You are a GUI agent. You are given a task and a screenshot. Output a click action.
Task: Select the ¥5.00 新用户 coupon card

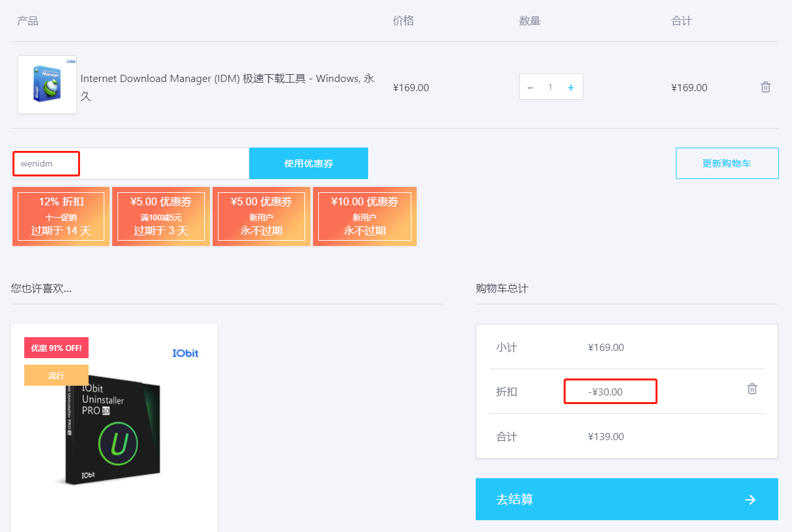261,216
